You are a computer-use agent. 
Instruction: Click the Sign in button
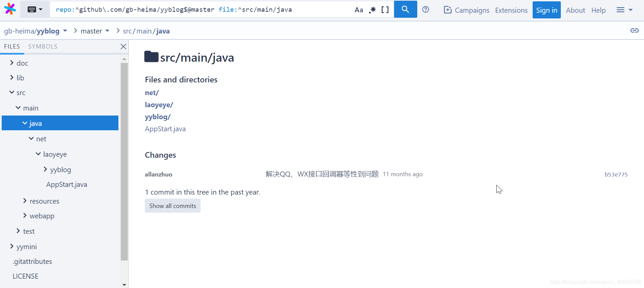tap(547, 10)
